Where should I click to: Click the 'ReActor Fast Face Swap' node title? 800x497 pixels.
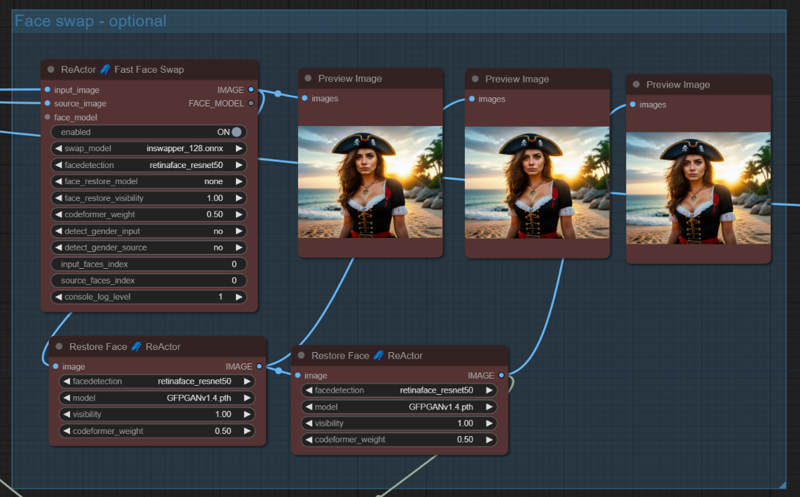[x=122, y=69]
